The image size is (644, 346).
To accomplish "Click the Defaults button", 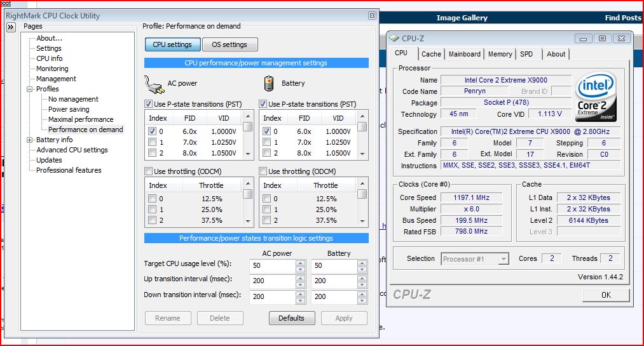I will click(292, 318).
